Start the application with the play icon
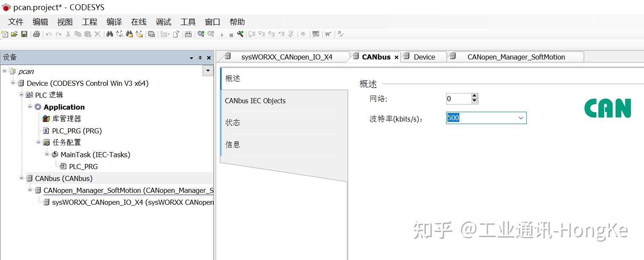The height and width of the screenshot is (260, 644). click(x=222, y=34)
